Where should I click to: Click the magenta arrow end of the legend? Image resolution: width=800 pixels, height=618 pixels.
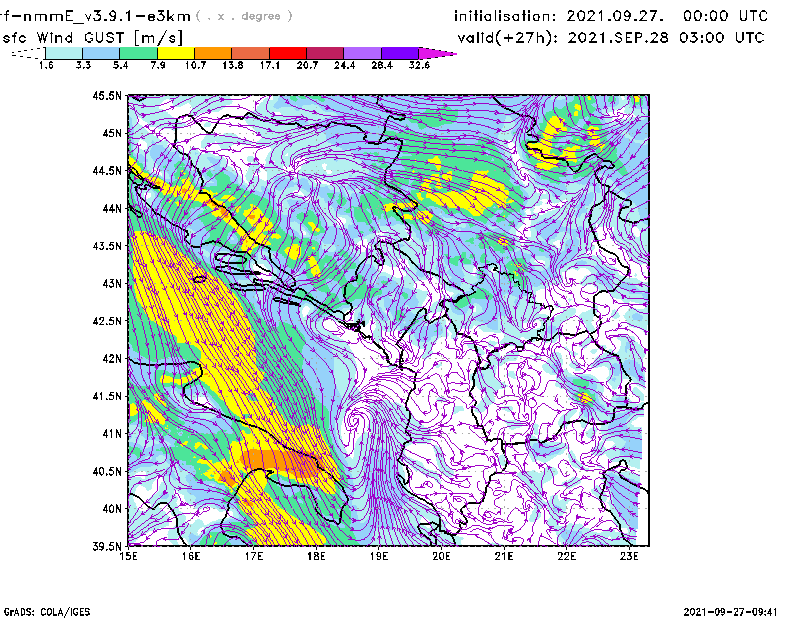pyautogui.click(x=437, y=53)
